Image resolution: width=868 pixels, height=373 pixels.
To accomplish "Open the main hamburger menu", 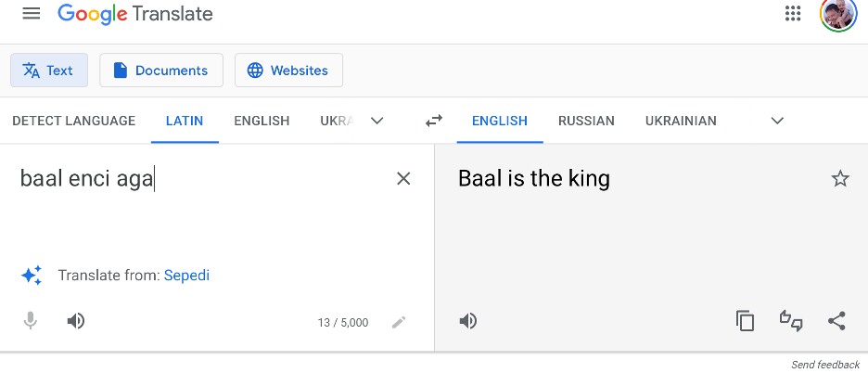I will (x=32, y=14).
